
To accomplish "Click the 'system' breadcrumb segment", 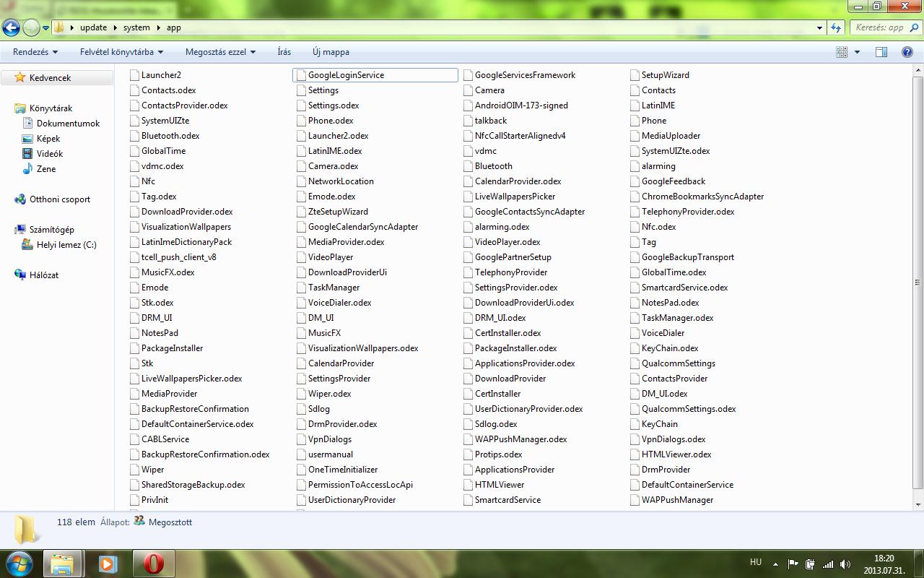I will (x=136, y=27).
